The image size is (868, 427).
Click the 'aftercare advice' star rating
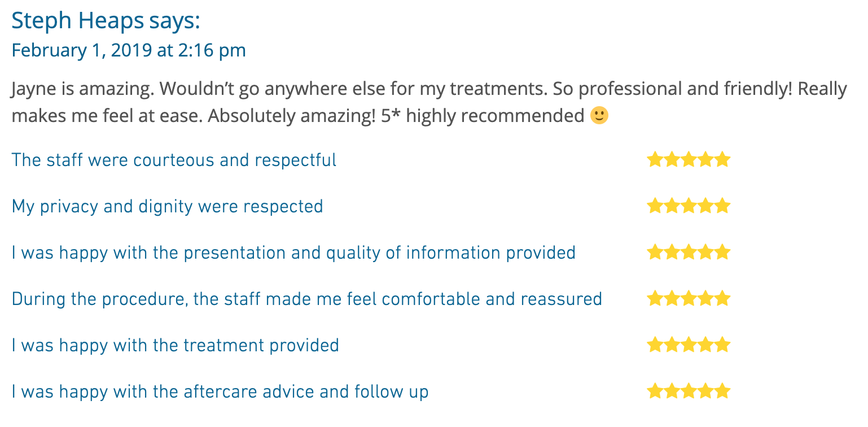(689, 391)
